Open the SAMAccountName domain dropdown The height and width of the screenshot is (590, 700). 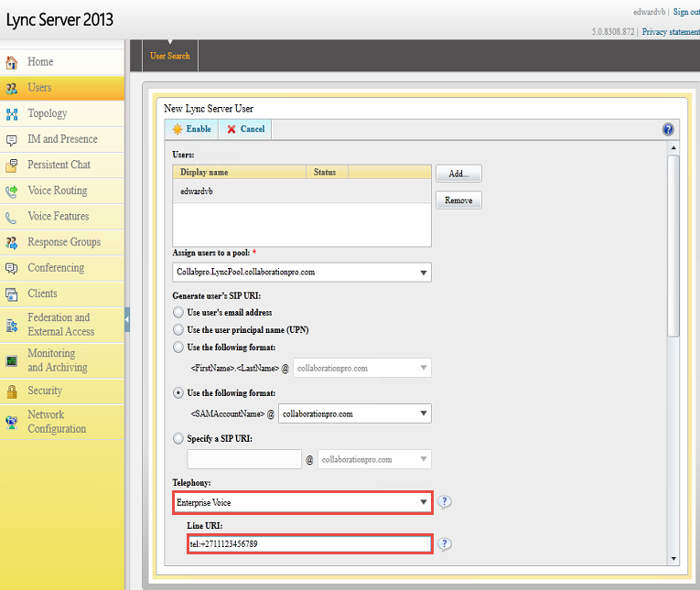click(355, 413)
